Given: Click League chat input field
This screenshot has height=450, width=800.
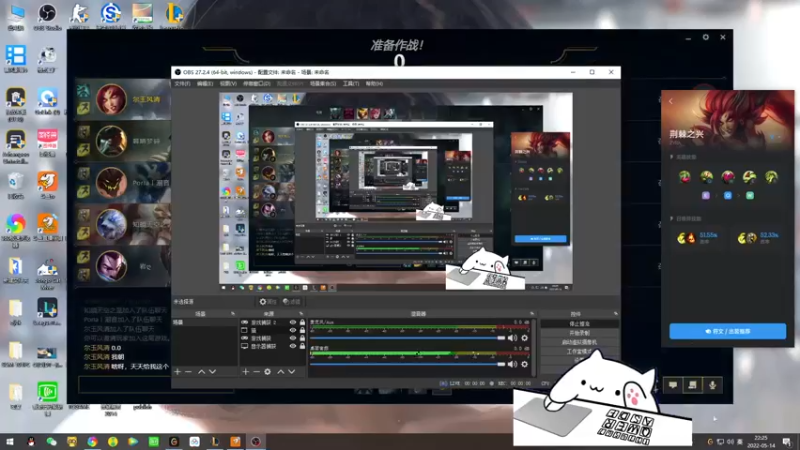Looking at the screenshot, I should click(156, 385).
